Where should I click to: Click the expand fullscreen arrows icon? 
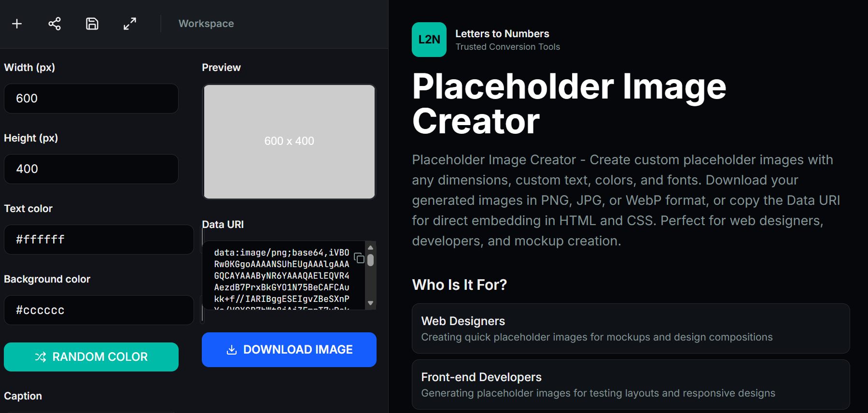click(x=130, y=24)
